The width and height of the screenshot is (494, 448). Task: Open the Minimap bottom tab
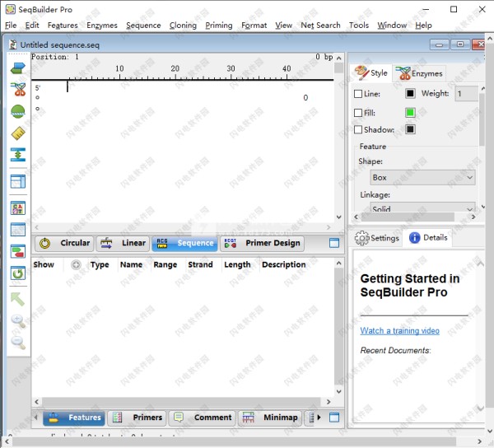tap(270, 418)
